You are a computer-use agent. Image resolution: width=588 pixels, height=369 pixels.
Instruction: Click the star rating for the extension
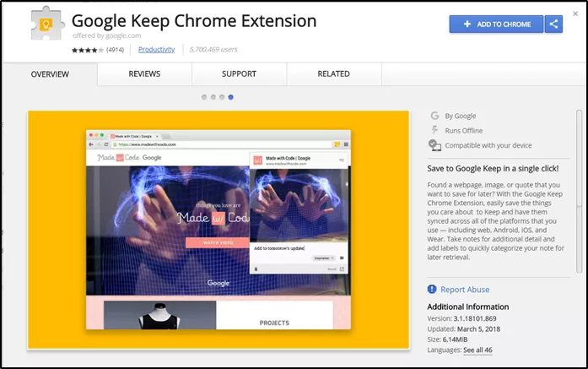click(x=88, y=50)
